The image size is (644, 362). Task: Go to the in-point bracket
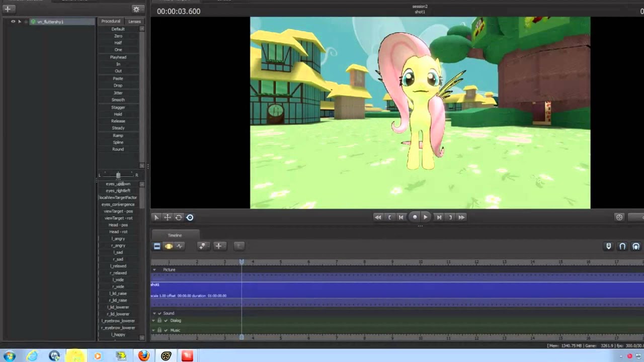tap(390, 217)
